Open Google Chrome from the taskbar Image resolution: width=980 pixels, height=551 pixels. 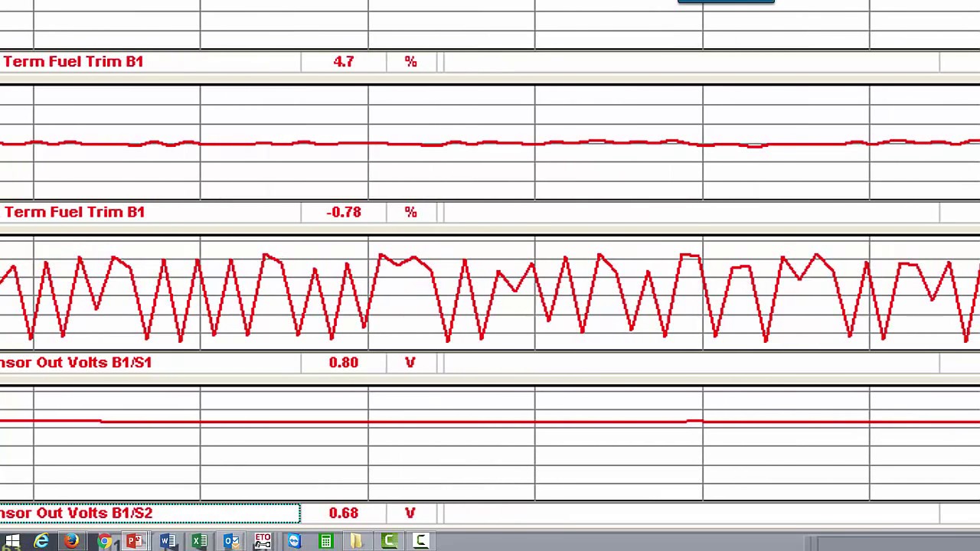[104, 542]
